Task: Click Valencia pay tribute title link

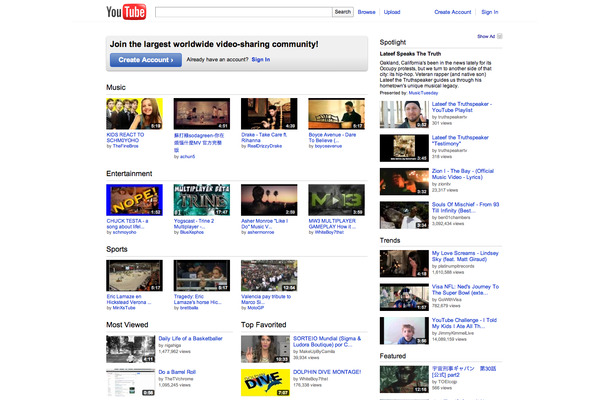Action: tap(266, 299)
